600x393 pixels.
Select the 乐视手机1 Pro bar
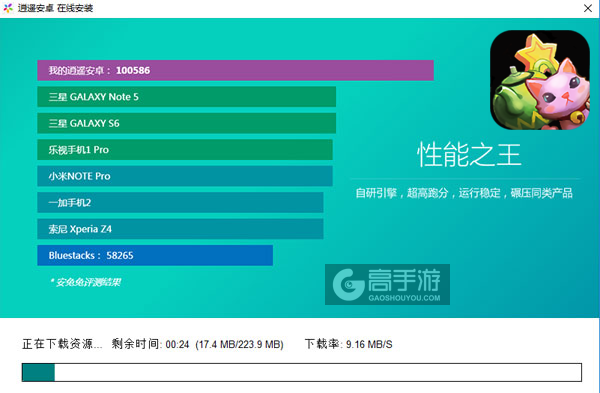(x=185, y=150)
